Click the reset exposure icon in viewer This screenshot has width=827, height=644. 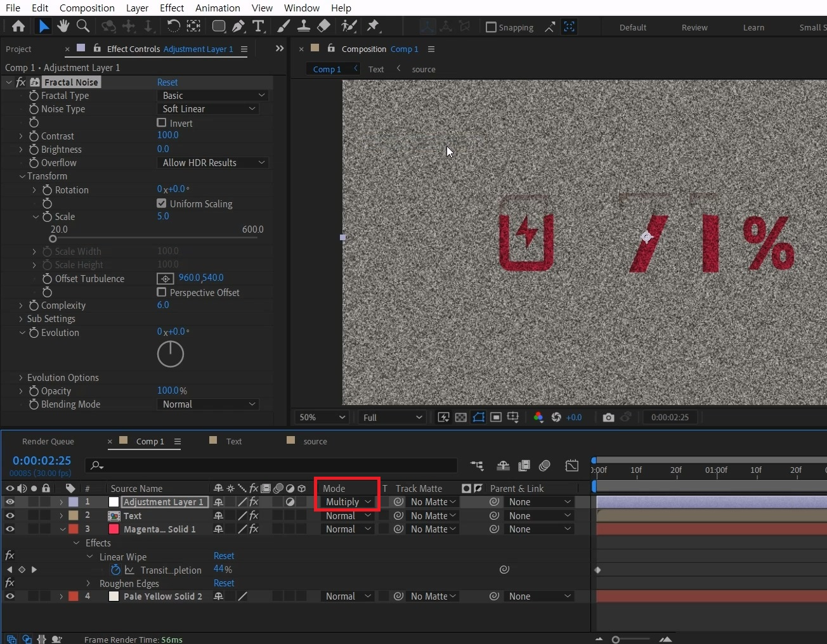tap(556, 417)
